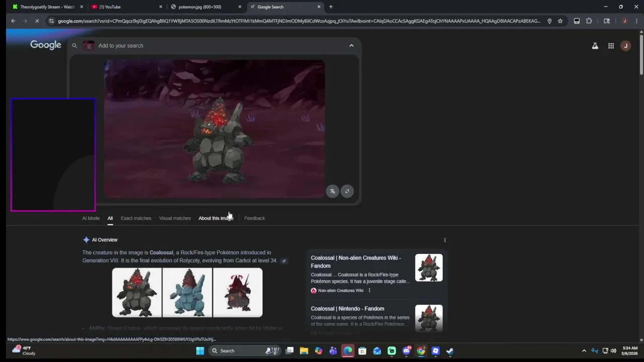Open Steam from taskbar

point(450,351)
